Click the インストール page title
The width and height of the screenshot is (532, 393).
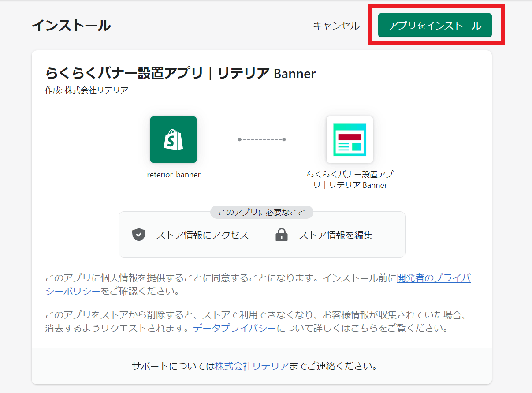(x=71, y=26)
